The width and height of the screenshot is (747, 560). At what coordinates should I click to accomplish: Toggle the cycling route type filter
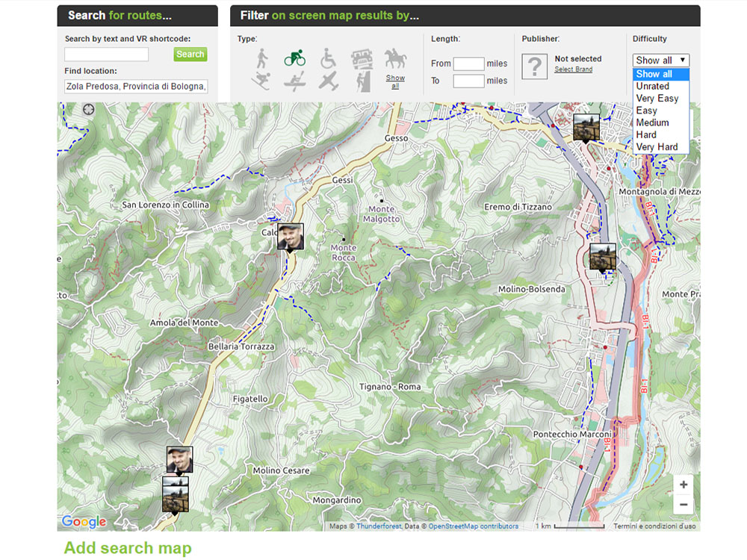(294, 58)
